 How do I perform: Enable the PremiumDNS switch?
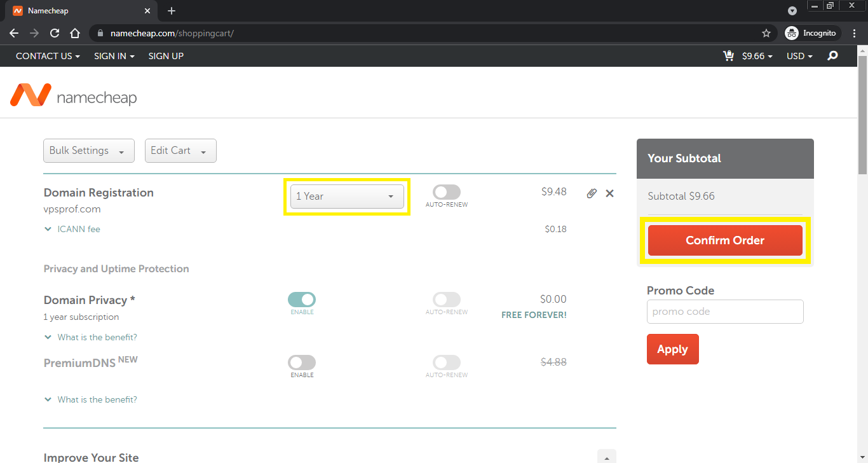pos(302,363)
